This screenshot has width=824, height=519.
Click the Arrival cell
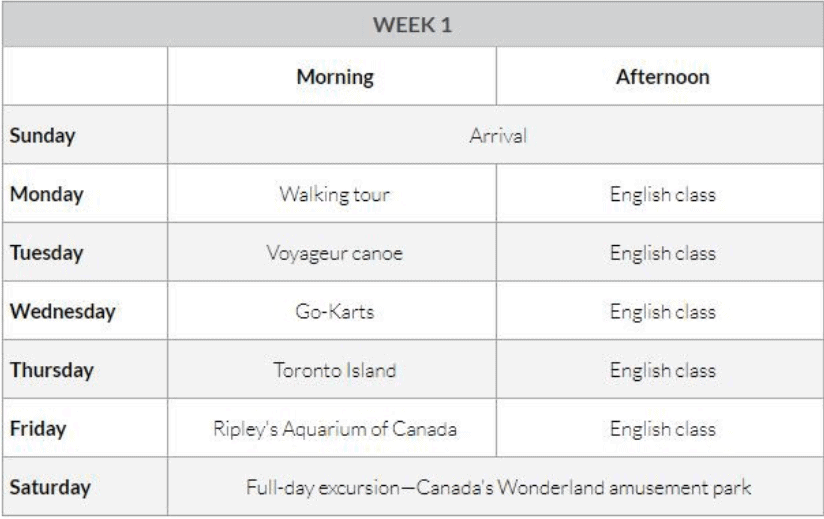click(x=498, y=136)
